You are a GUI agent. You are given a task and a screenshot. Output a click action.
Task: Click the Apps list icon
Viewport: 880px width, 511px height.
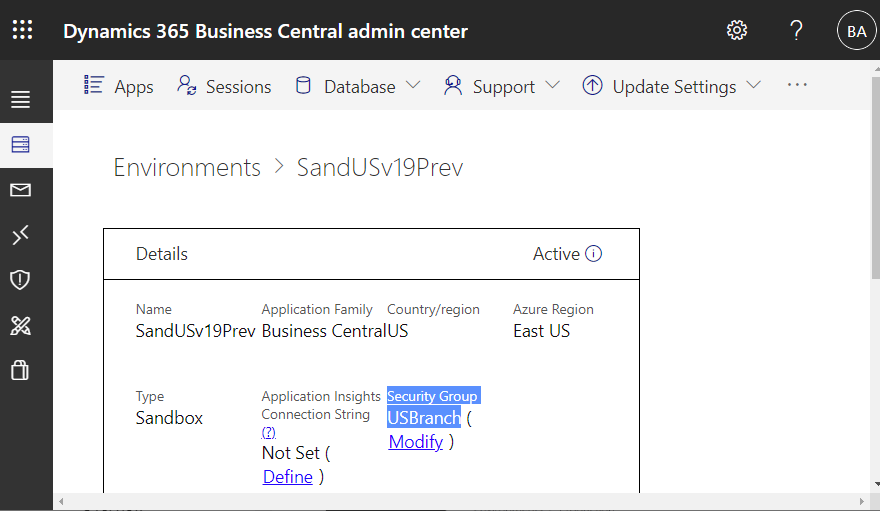(x=94, y=85)
